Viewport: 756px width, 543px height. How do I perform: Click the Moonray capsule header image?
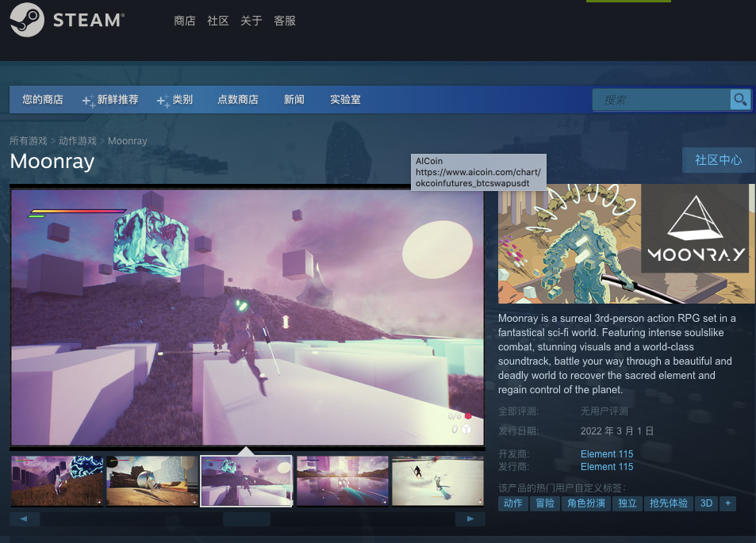point(626,244)
